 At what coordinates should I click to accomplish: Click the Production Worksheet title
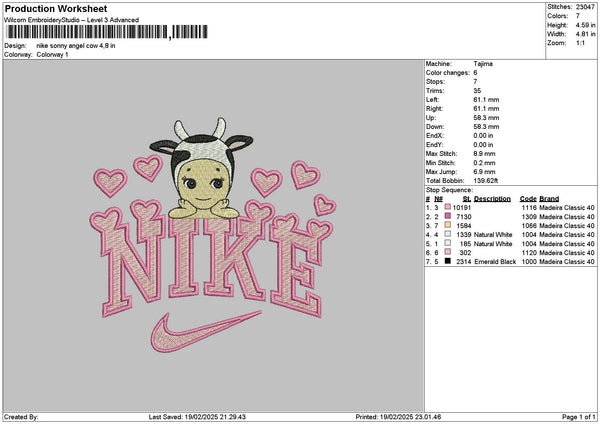[53, 8]
